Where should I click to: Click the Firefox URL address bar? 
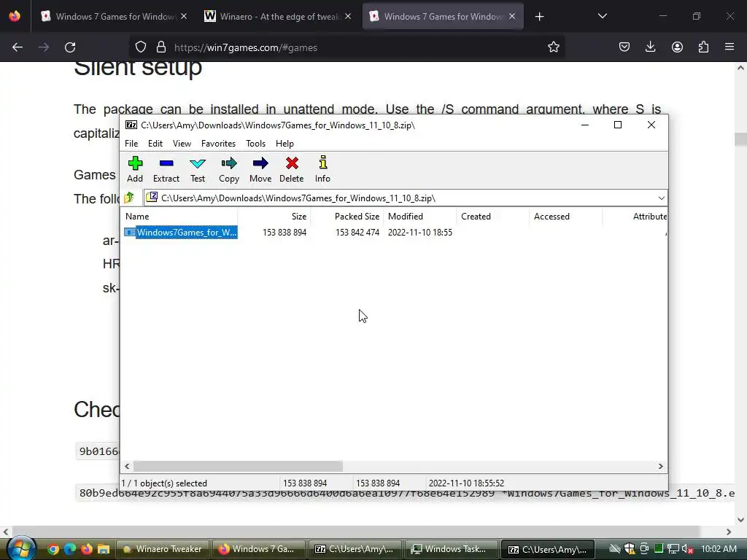coord(348,47)
